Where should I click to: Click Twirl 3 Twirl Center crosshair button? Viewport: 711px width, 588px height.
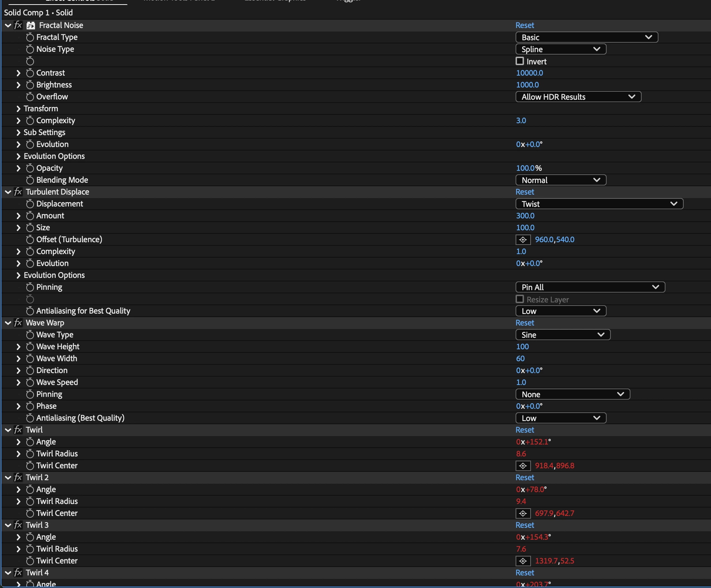coord(523,561)
